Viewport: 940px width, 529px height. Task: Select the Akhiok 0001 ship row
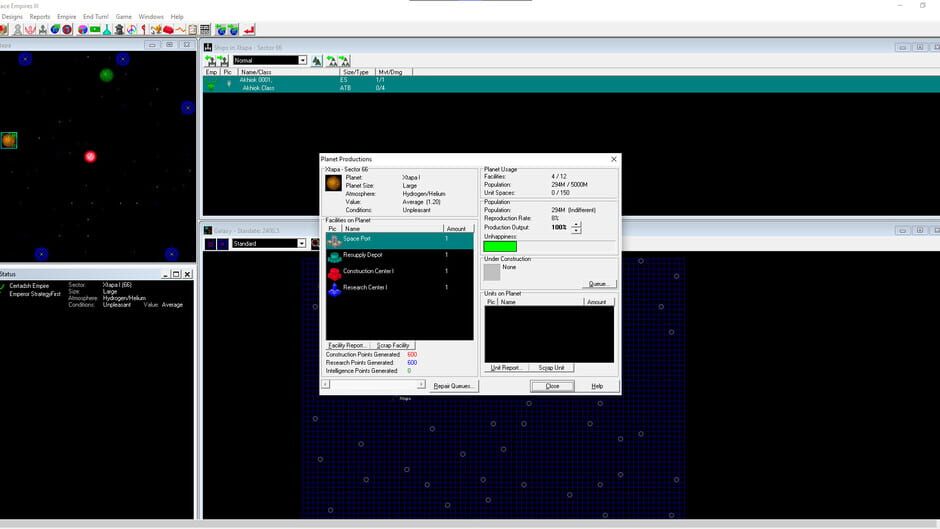coord(257,80)
